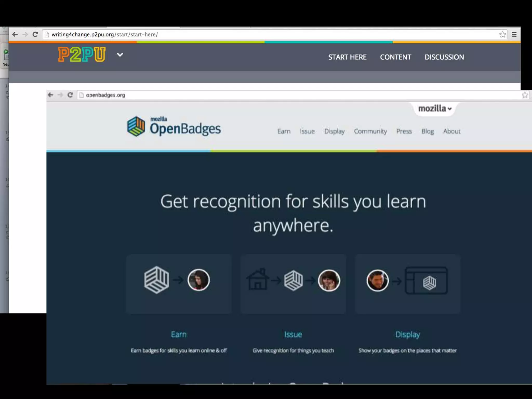Click the P2PU logo
The image size is (532, 399).
tap(82, 54)
